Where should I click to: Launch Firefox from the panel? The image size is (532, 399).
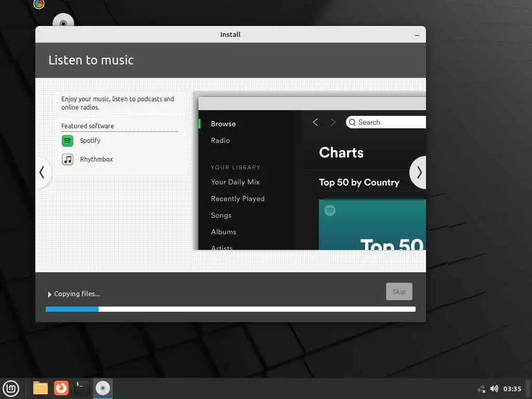tap(61, 388)
